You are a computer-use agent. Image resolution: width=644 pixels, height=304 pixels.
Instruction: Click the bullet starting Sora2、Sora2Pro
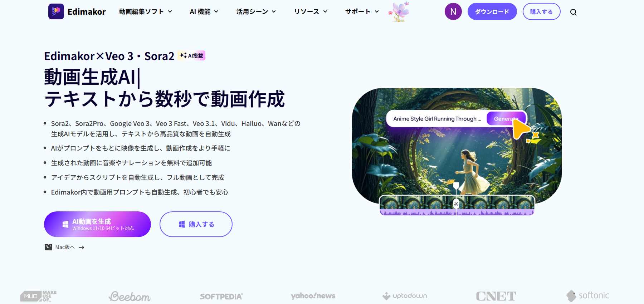[176, 129]
